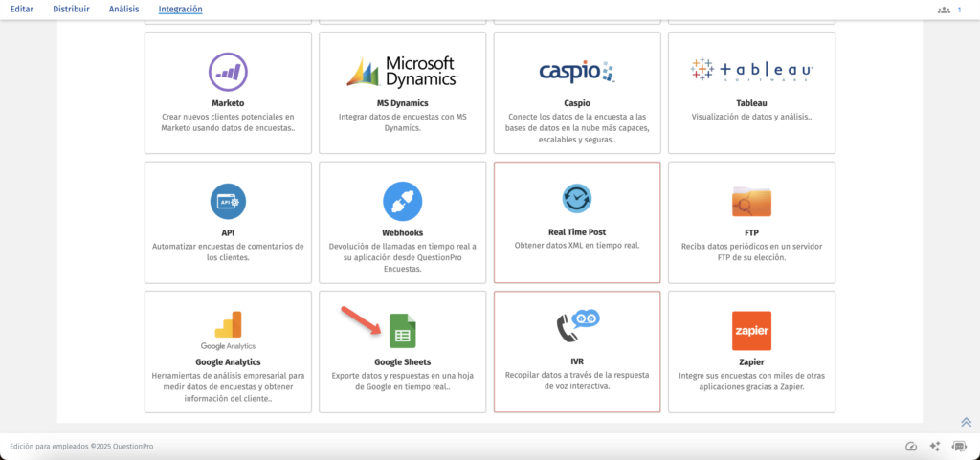Open the Marketo integration title

[x=228, y=103]
